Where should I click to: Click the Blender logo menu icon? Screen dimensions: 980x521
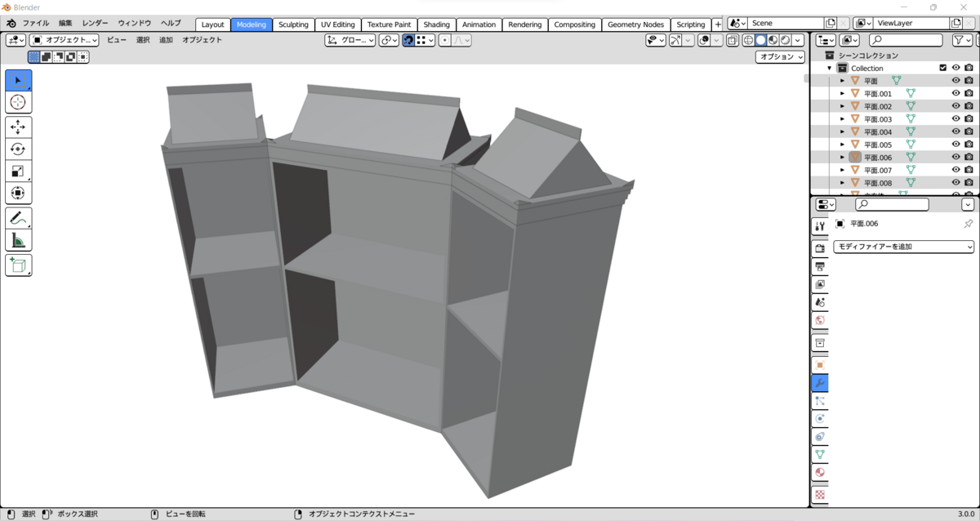tap(11, 24)
